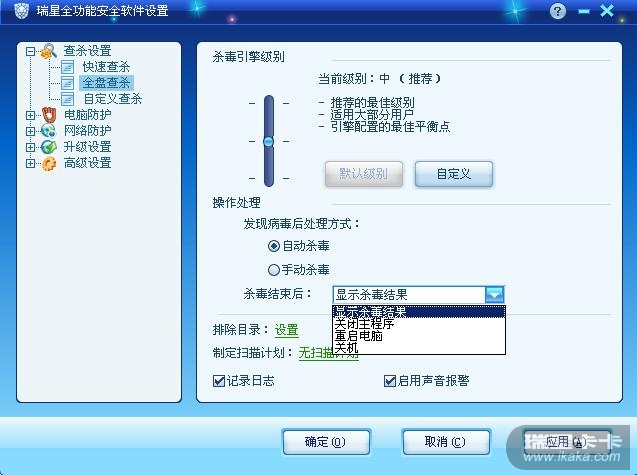Set slider to the top high level
Screen dimensions: 637x475
[269, 103]
